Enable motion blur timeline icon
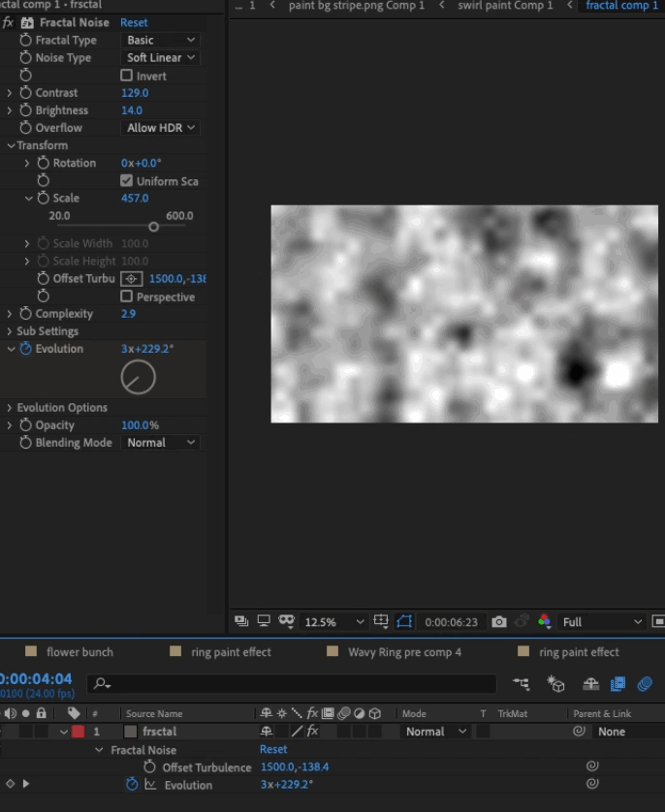665x812 pixels. (x=645, y=684)
